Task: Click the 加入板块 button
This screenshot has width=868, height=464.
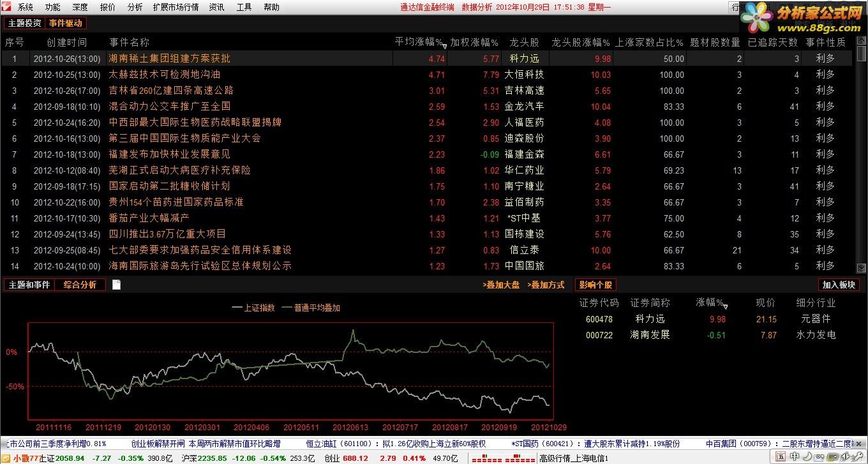Action: tap(839, 285)
